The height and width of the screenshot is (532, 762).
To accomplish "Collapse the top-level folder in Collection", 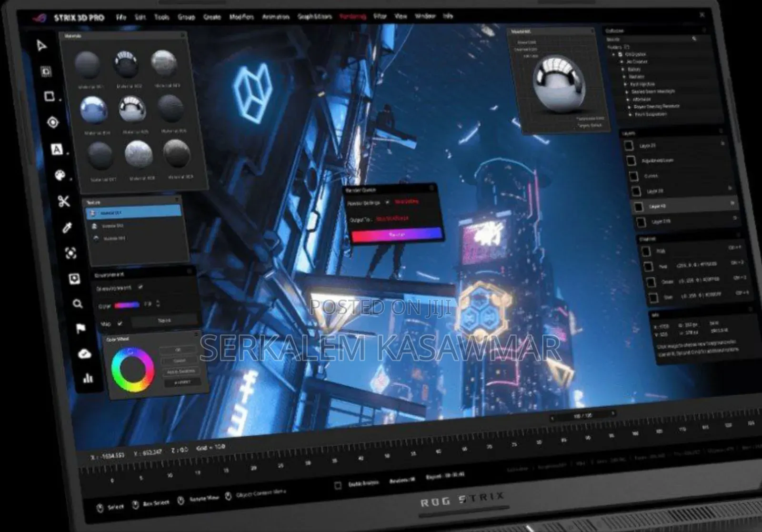I will click(614, 55).
